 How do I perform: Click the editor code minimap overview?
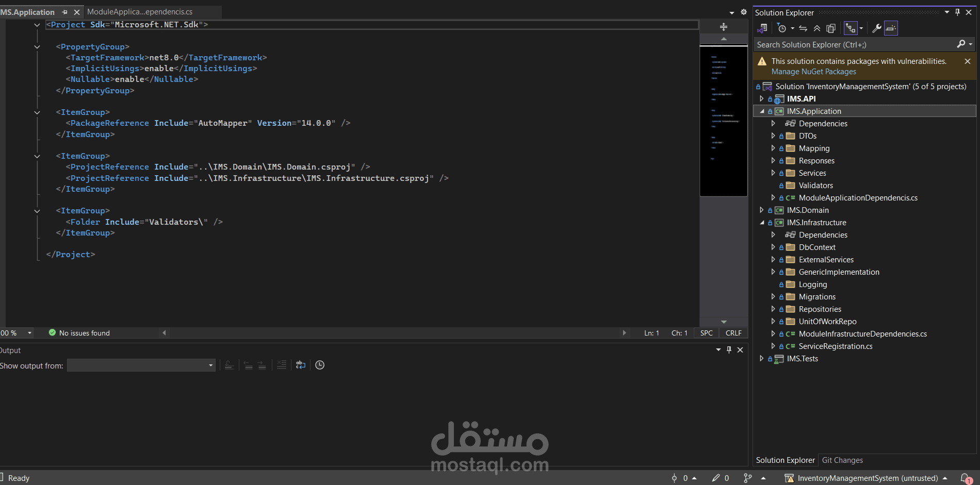pyautogui.click(x=723, y=121)
